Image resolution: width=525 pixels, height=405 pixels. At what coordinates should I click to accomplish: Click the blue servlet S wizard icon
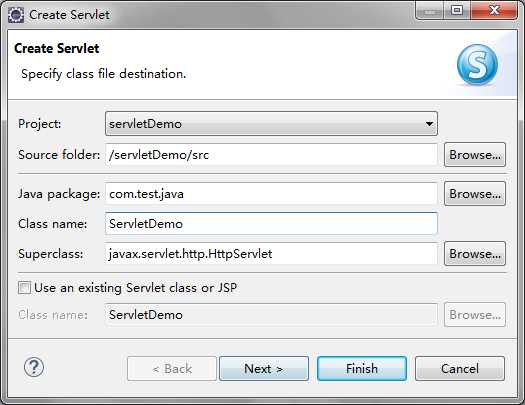477,64
